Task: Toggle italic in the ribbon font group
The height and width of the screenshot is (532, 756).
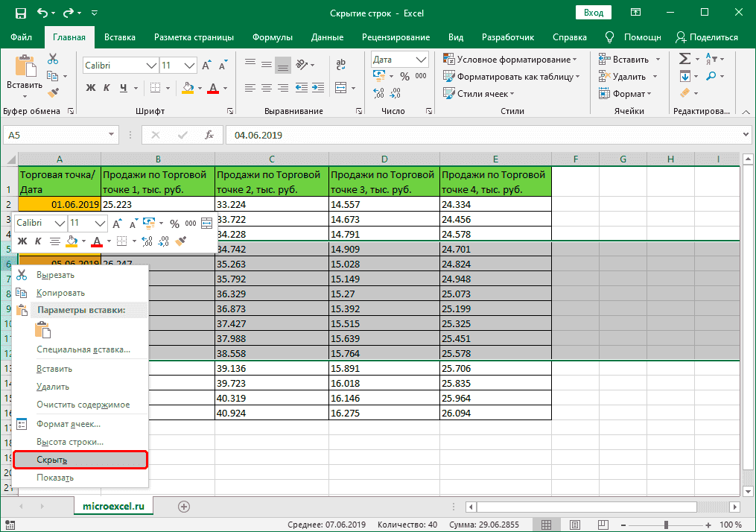Action: (x=108, y=88)
